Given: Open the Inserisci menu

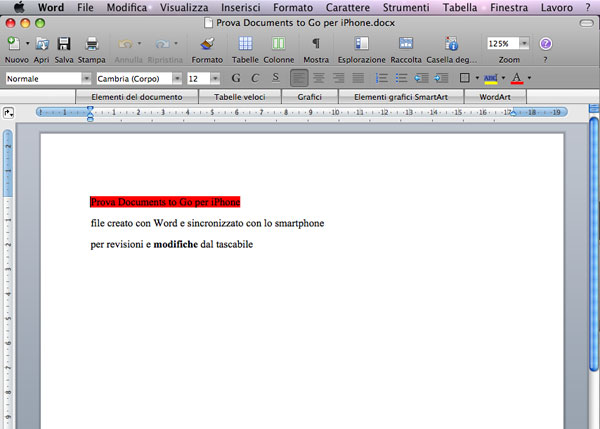Looking at the screenshot, I should (241, 7).
